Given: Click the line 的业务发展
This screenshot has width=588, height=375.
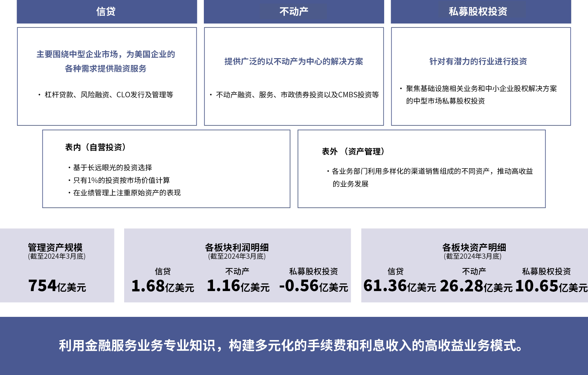Looking at the screenshot, I should pos(351,184).
